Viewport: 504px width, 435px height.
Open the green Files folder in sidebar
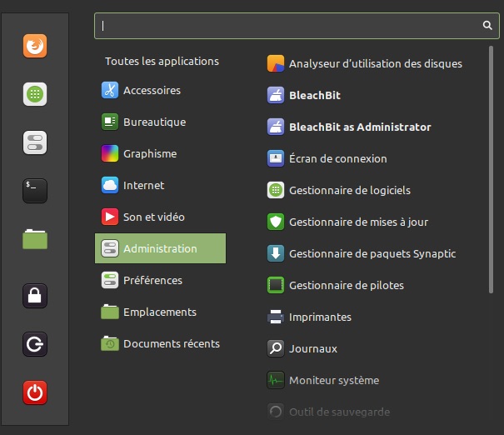coord(35,240)
